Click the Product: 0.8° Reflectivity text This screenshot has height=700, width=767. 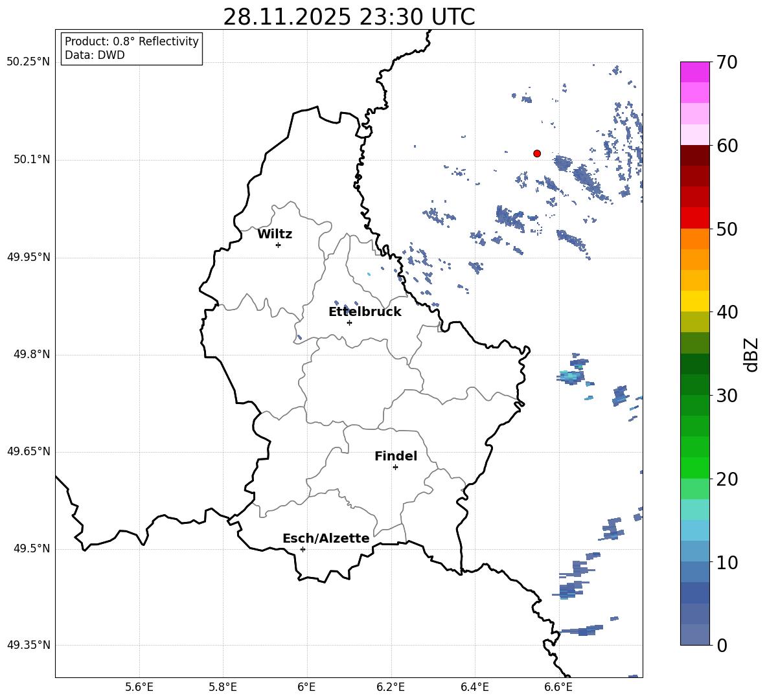pyautogui.click(x=132, y=41)
